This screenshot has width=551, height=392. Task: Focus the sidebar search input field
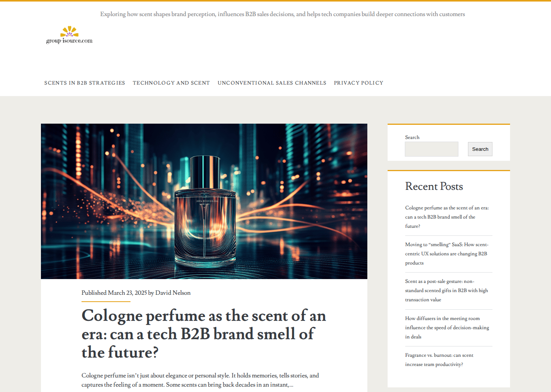[432, 149]
